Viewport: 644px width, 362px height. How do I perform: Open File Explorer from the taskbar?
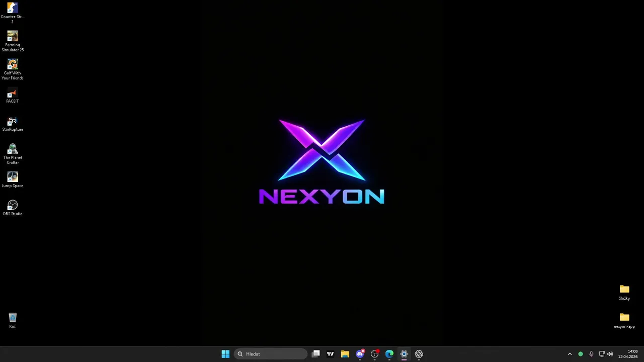[345, 354]
